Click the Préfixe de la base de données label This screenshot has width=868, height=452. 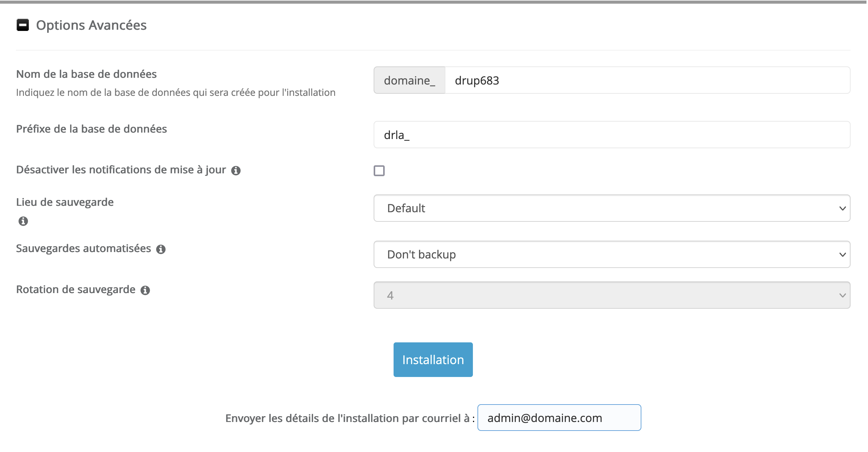[91, 129]
